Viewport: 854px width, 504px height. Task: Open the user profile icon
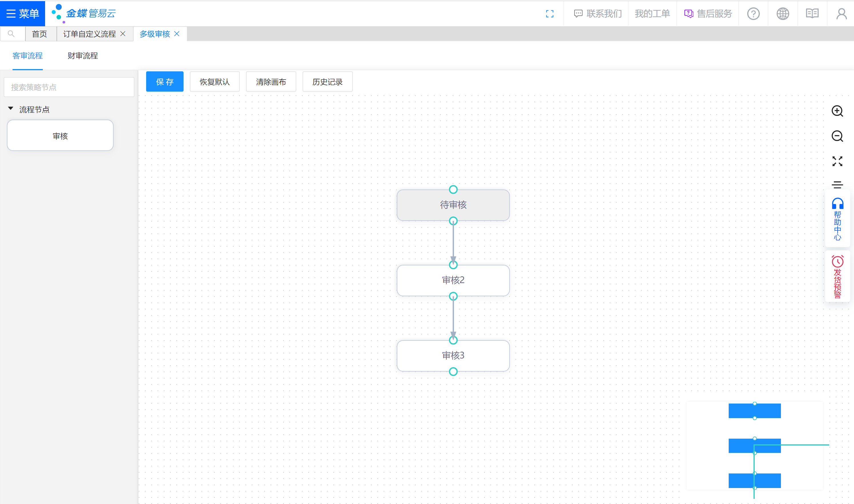click(841, 14)
